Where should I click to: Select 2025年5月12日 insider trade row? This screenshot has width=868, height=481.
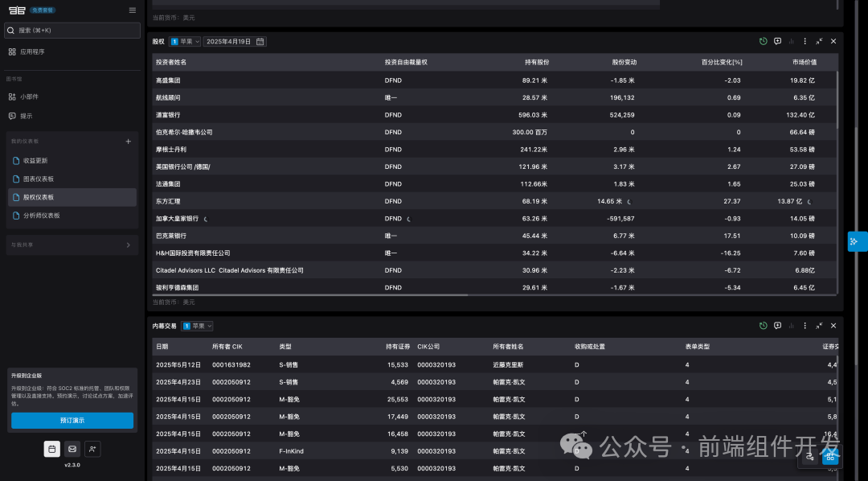tap(495, 365)
